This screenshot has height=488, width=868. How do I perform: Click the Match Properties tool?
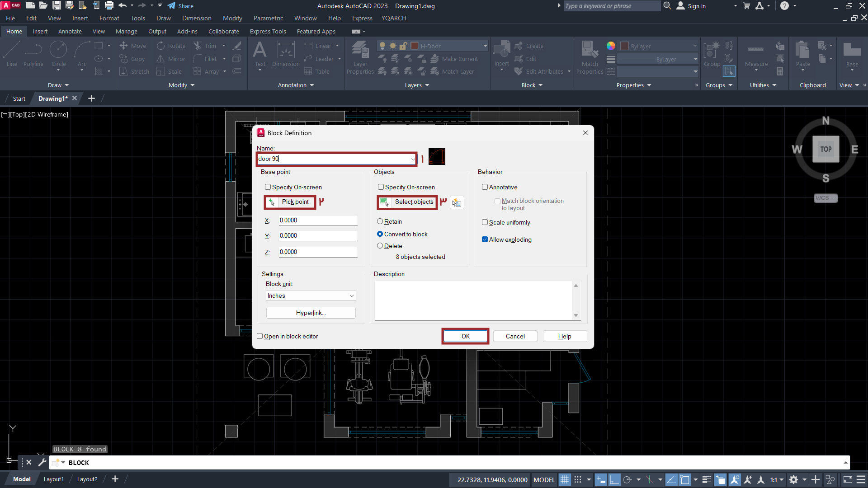pos(590,57)
